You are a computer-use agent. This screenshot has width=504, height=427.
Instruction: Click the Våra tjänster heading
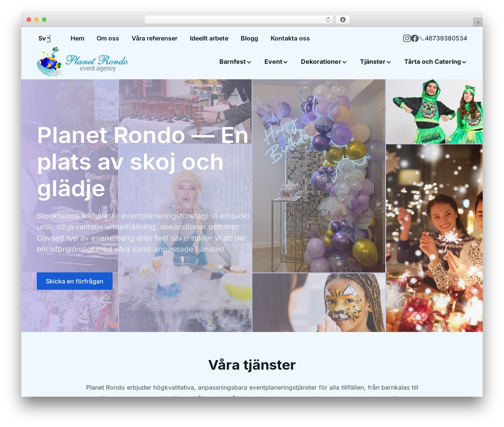coord(252,365)
